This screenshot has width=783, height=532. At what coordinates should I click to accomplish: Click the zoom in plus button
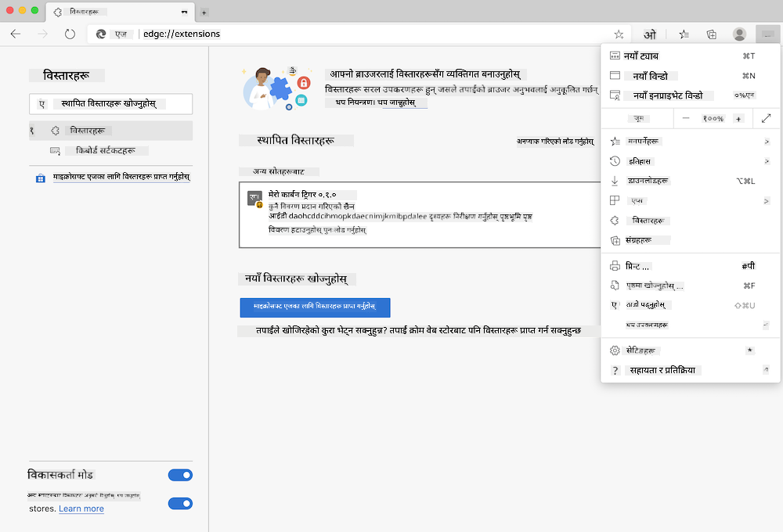738,118
